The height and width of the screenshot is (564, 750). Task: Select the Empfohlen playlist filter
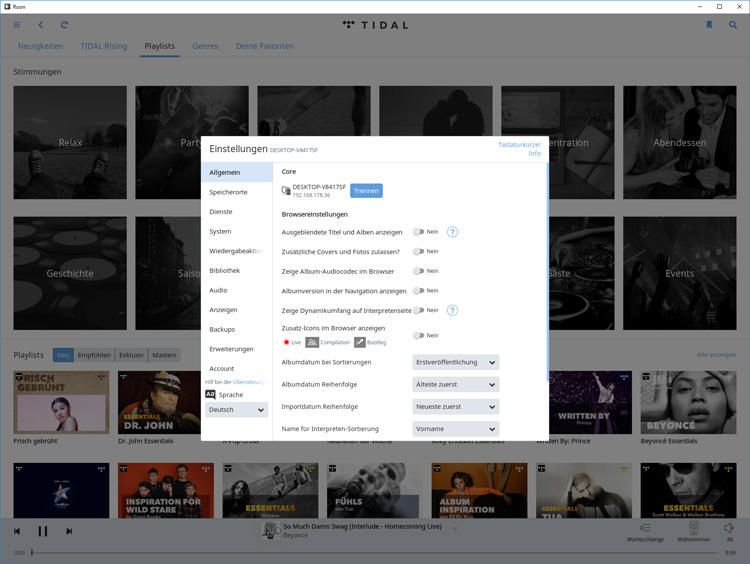click(94, 355)
